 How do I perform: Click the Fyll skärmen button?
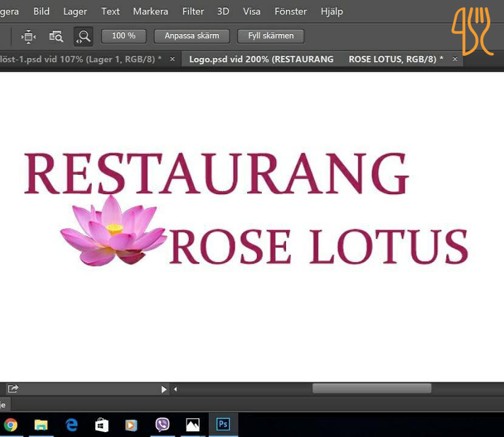[x=271, y=36]
